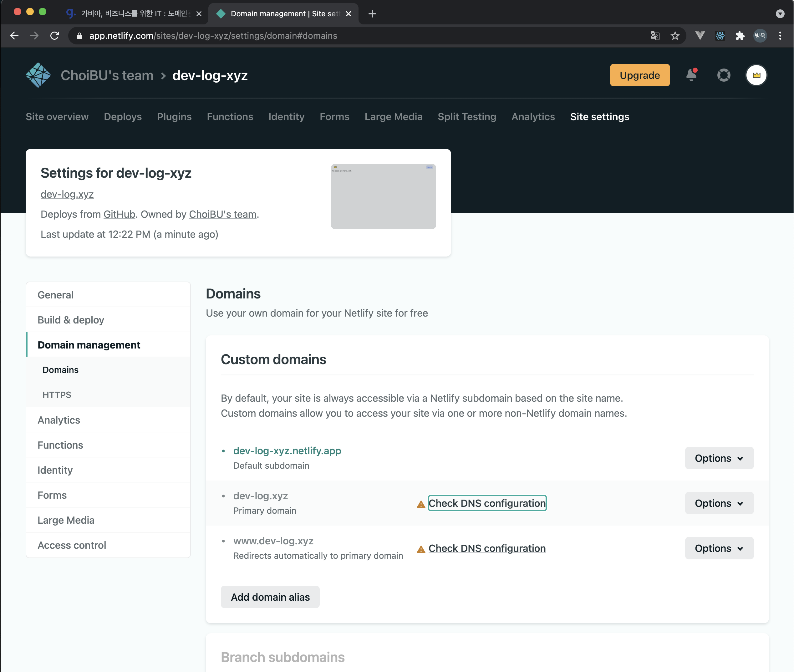Select HTTPS in the settings sidebar

click(x=57, y=395)
